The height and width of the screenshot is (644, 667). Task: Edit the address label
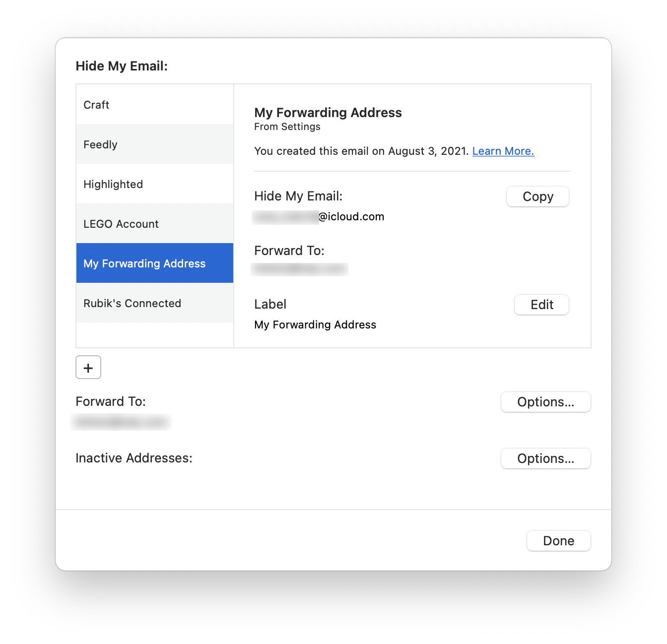click(x=541, y=305)
